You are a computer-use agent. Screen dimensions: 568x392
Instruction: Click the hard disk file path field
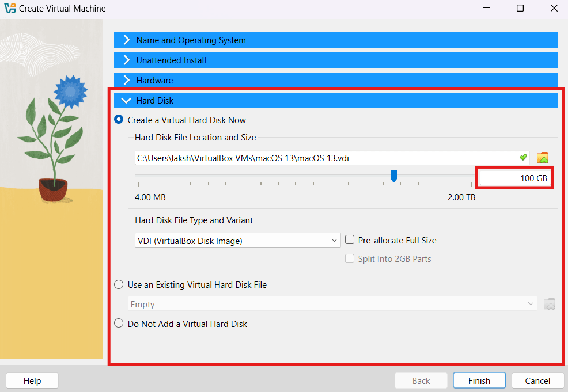pyautogui.click(x=325, y=158)
